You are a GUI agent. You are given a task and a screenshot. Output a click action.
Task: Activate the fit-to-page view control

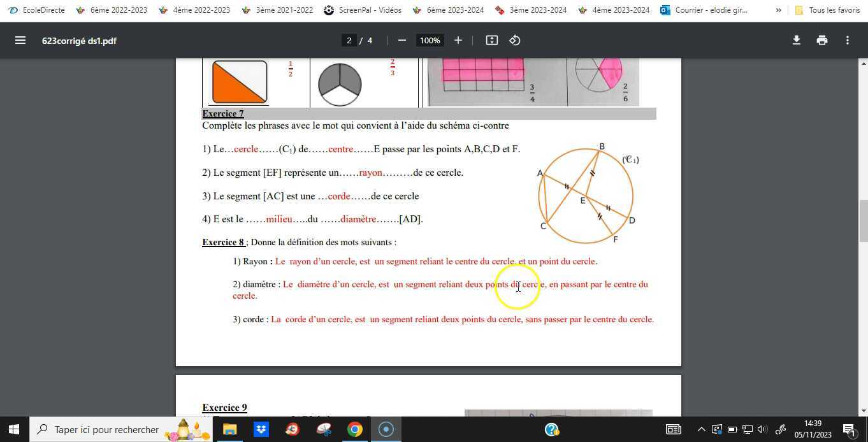(x=491, y=40)
